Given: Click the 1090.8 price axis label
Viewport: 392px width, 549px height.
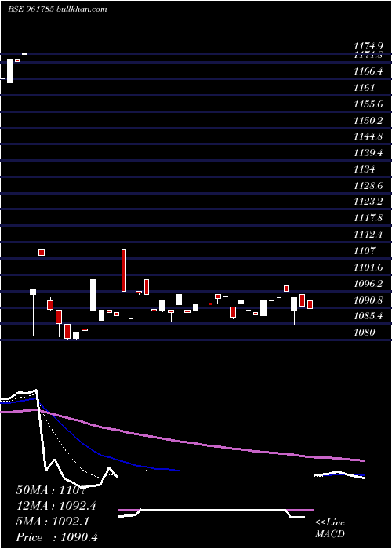Looking at the screenshot, I should tap(368, 300).
